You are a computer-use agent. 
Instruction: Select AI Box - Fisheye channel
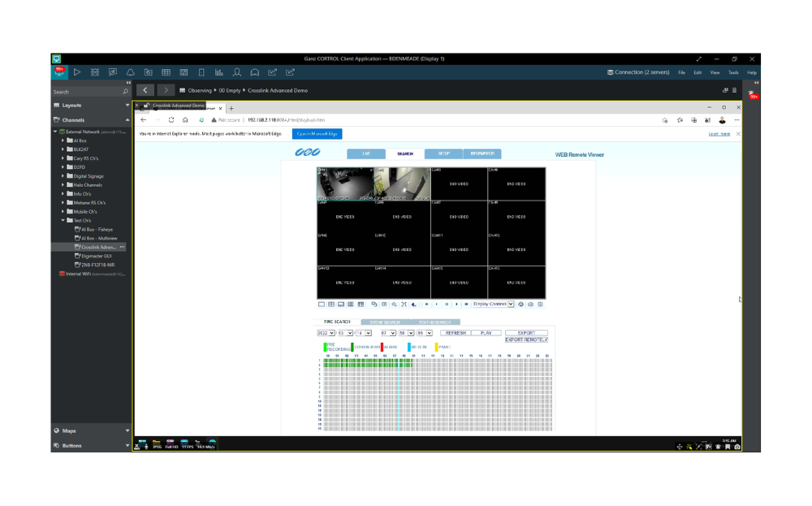coord(97,229)
